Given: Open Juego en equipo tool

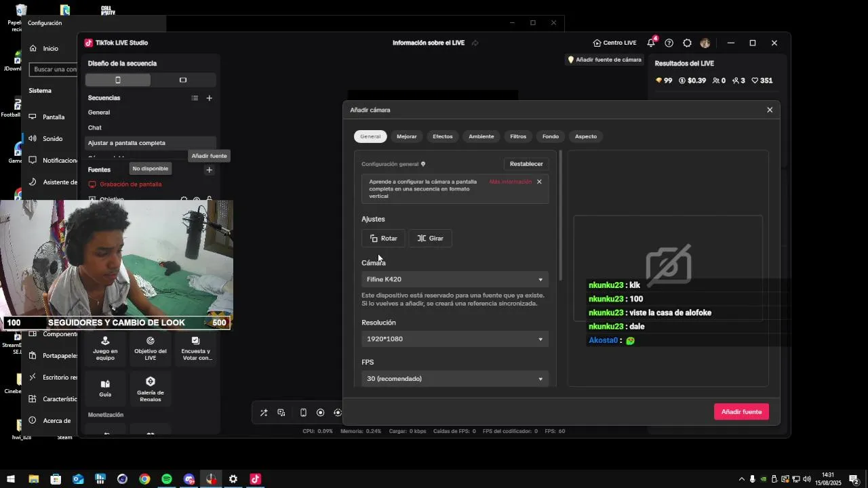Looking at the screenshot, I should [x=105, y=348].
